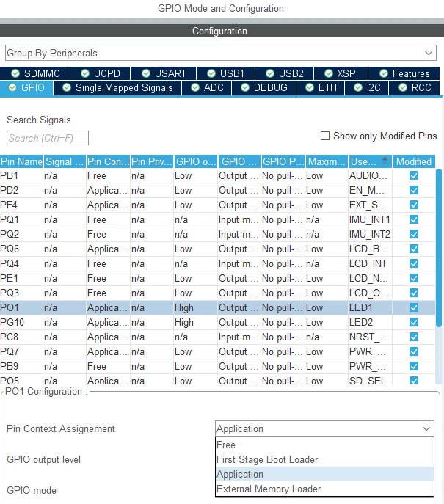
Task: Open the Single Mapped Signals tab
Action: click(x=117, y=88)
